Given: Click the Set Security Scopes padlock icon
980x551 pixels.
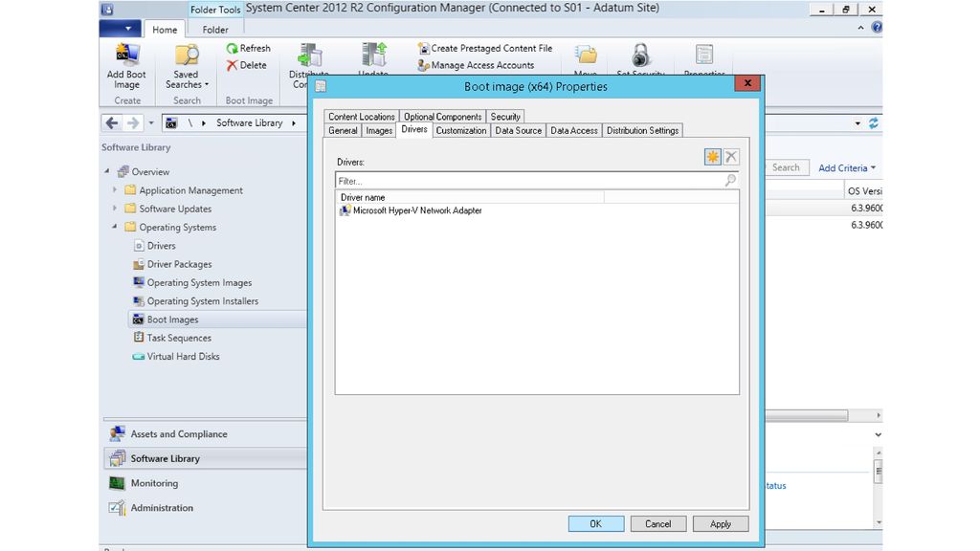Looking at the screenshot, I should click(640, 55).
